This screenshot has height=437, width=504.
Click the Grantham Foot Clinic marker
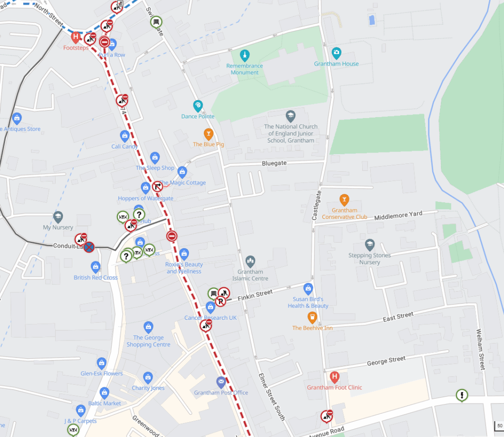pyautogui.click(x=334, y=377)
